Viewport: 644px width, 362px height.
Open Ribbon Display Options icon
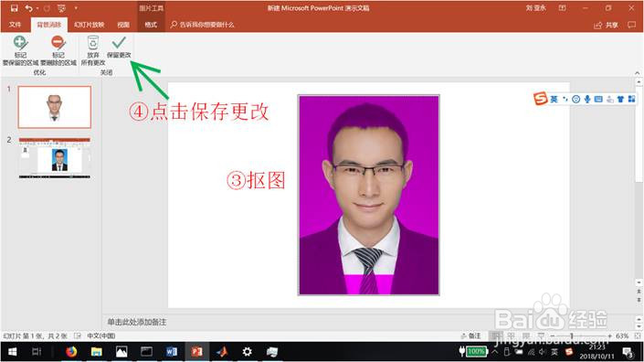click(563, 8)
